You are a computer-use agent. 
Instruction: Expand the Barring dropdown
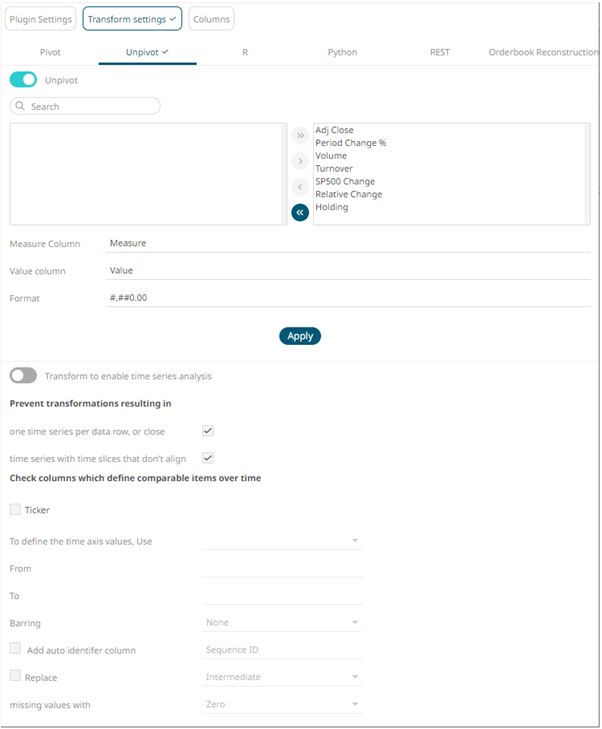coord(282,622)
